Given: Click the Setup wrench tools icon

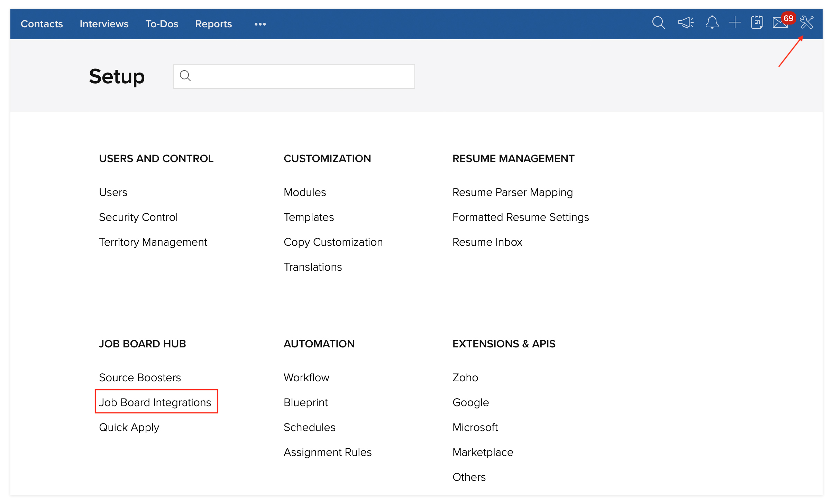Looking at the screenshot, I should tap(806, 23).
